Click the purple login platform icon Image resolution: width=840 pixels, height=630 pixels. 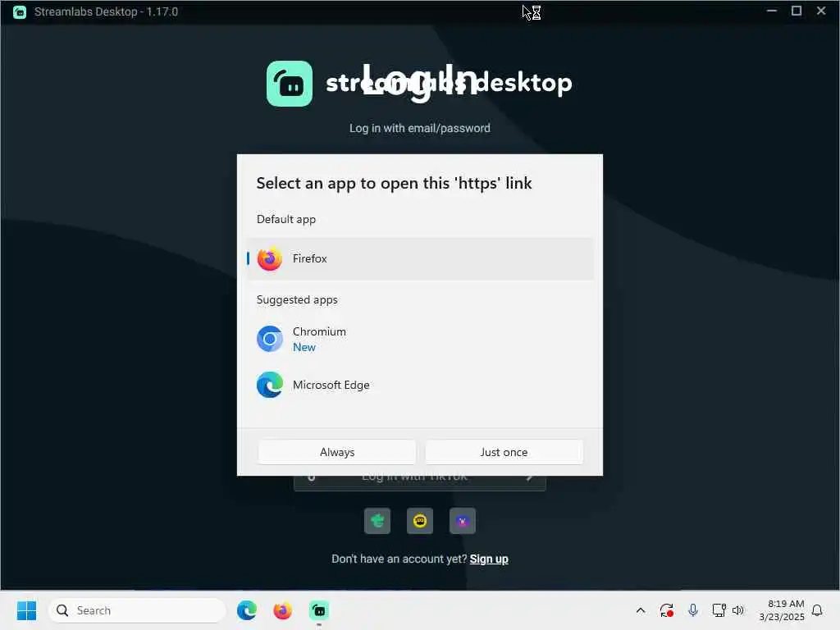[463, 521]
